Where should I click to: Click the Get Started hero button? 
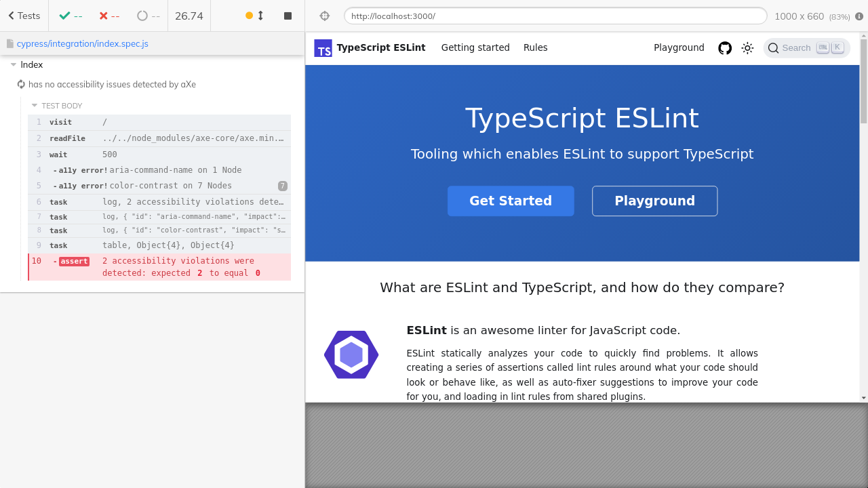pos(511,201)
